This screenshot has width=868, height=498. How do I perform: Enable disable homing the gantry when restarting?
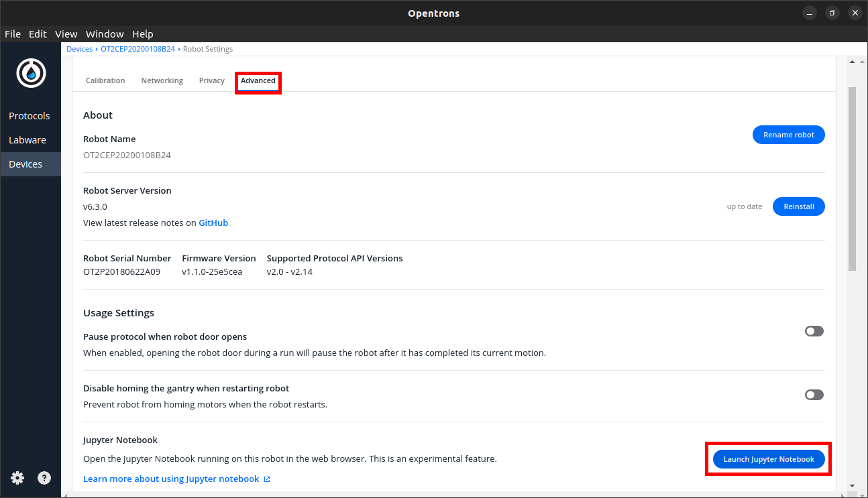[x=814, y=395]
